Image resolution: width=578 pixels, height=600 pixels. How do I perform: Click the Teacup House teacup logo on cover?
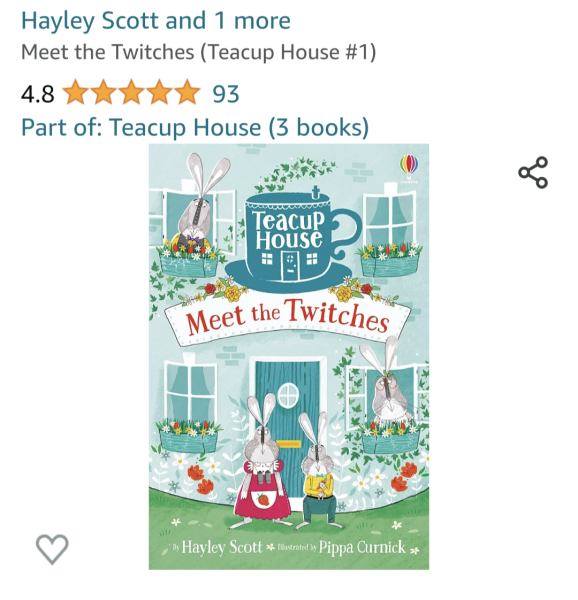293,239
